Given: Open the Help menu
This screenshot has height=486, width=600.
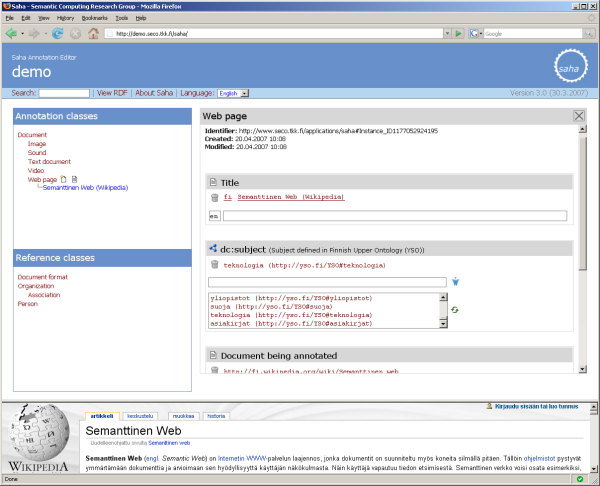Looking at the screenshot, I should [x=141, y=18].
